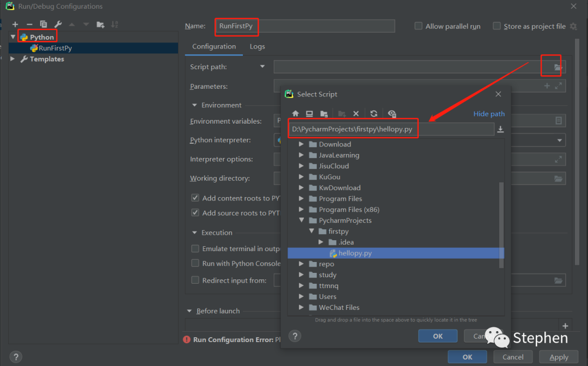This screenshot has width=588, height=366.
Task: Expand Interpreter options field icon
Action: (x=559, y=160)
